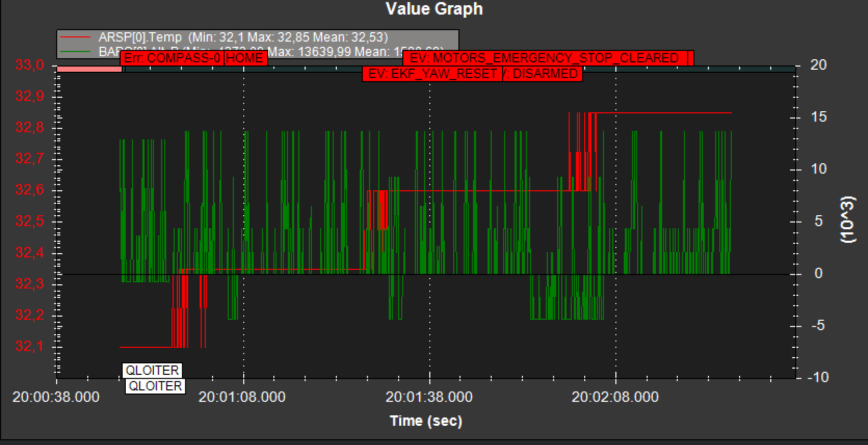Screen dimensions: 868x445
Task: Click the 'Time (sec)' axis title
Action: (426, 421)
